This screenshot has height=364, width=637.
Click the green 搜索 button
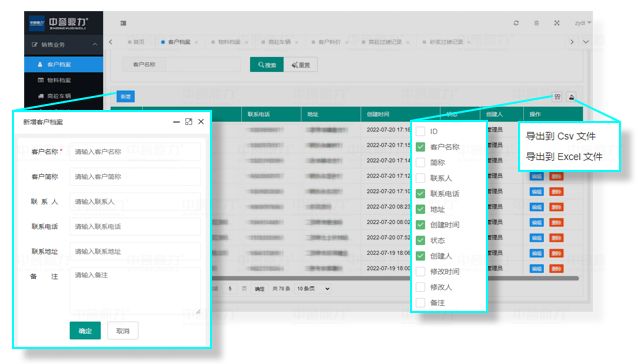point(266,65)
